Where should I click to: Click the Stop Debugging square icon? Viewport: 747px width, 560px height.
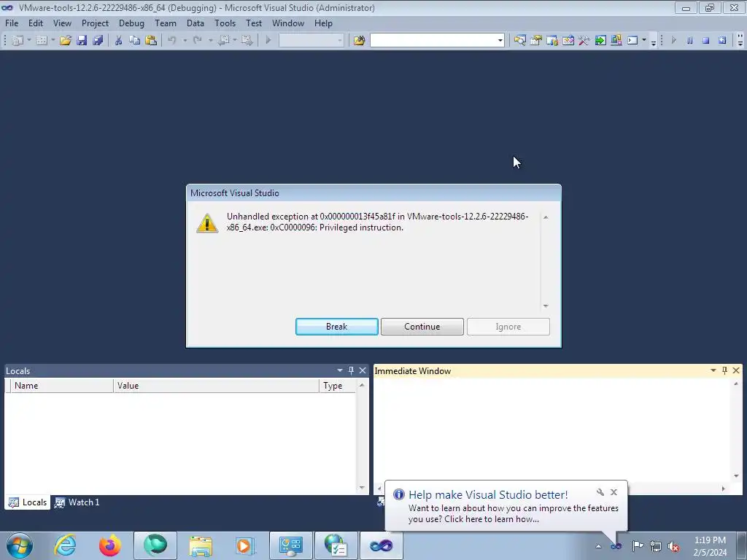[x=705, y=41]
